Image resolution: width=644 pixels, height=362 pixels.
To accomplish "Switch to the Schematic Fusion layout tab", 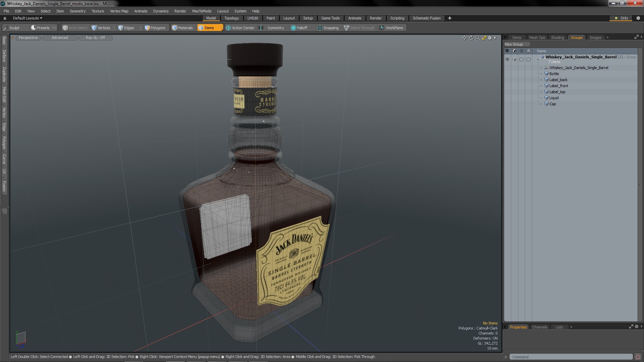I will click(x=426, y=18).
